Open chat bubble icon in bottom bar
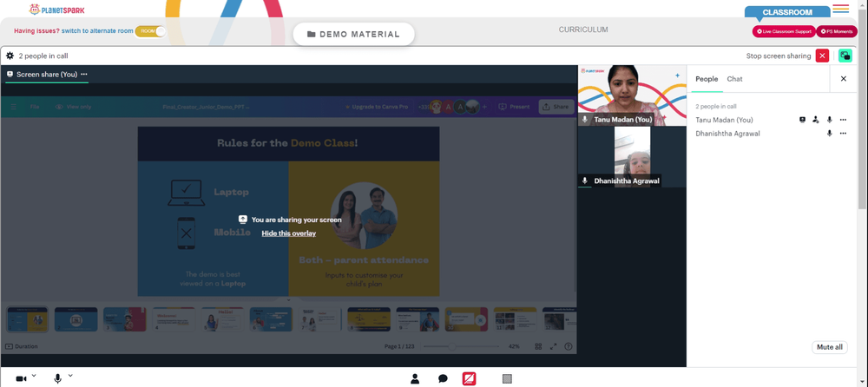 pos(443,378)
